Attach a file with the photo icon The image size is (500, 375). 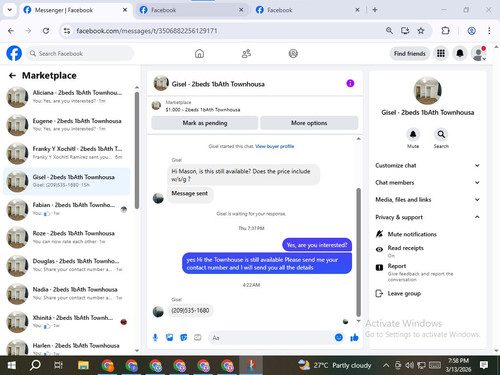point(170,338)
